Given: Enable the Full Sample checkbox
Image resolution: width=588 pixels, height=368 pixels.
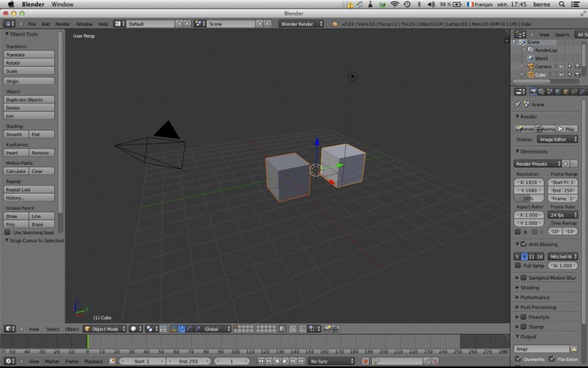Looking at the screenshot, I should click(x=518, y=266).
